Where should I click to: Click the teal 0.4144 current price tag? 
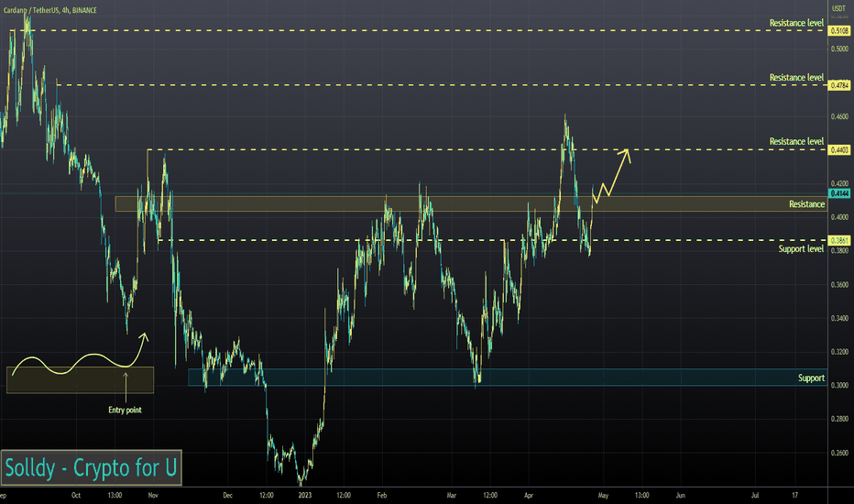[x=838, y=193]
